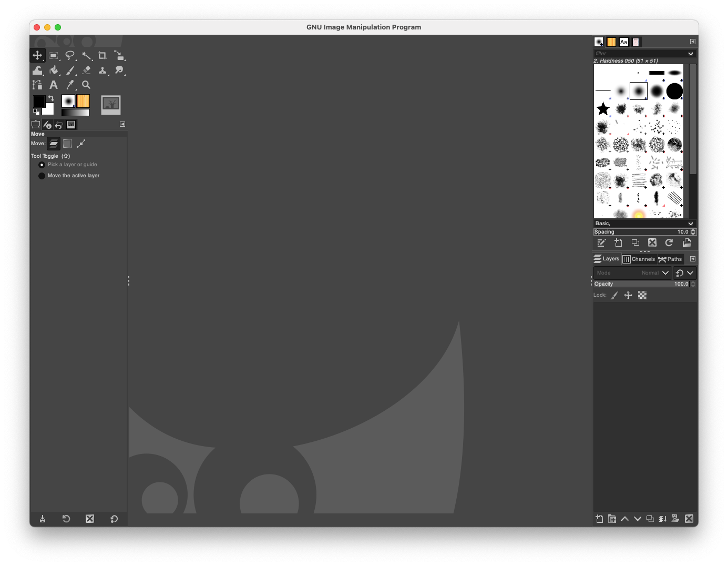Select the Rectangle Select tool
The width and height of the screenshot is (728, 566).
click(x=54, y=55)
